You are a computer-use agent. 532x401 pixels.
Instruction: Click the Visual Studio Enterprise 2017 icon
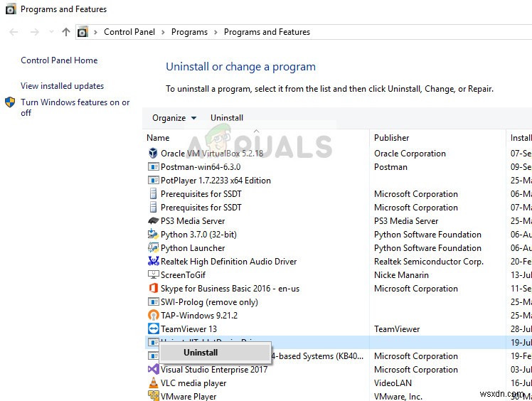click(154, 369)
